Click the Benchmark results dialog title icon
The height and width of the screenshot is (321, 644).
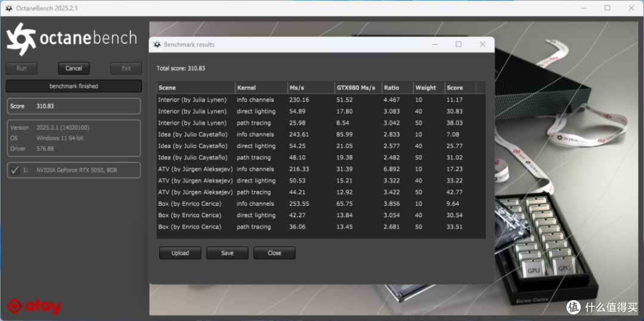pyautogui.click(x=156, y=44)
